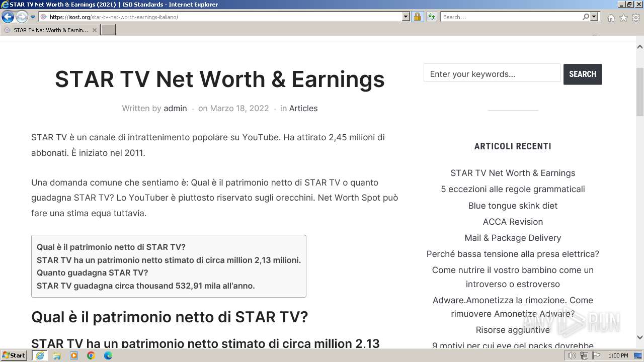Open ACCA Revision link

coord(513,222)
